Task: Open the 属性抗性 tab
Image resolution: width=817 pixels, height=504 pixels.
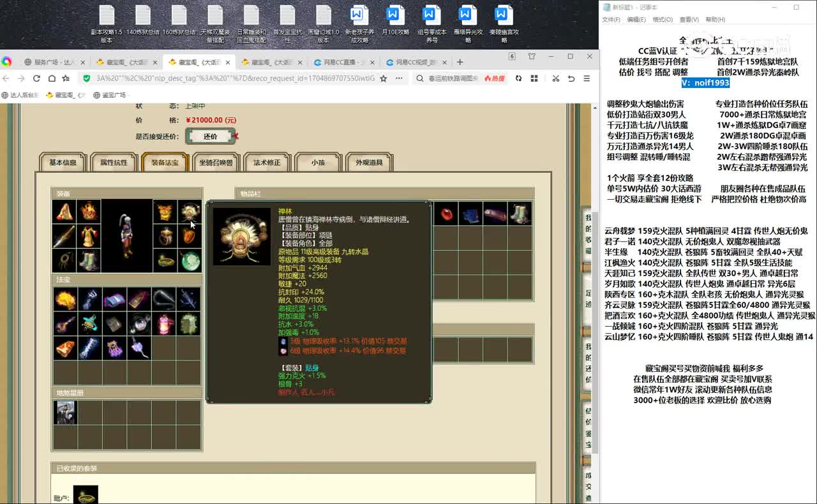Action: tap(113, 163)
